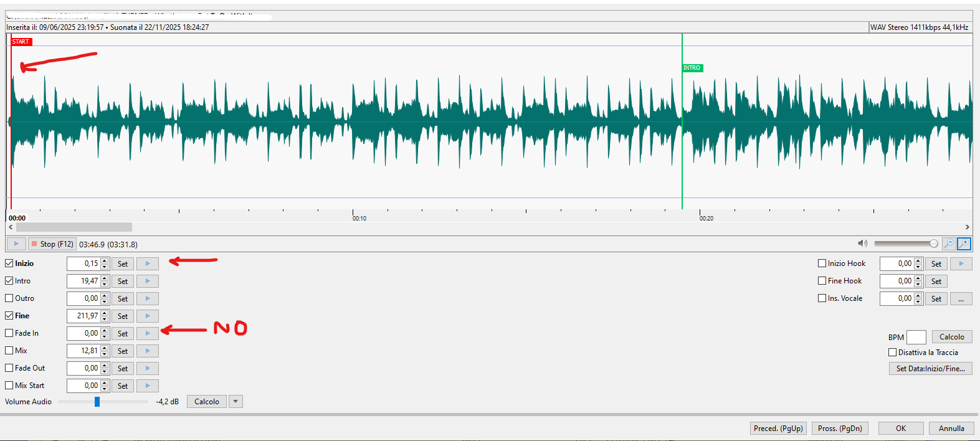Zoom in the waveform view
Viewport: 980px width, 441px height.
tap(964, 244)
